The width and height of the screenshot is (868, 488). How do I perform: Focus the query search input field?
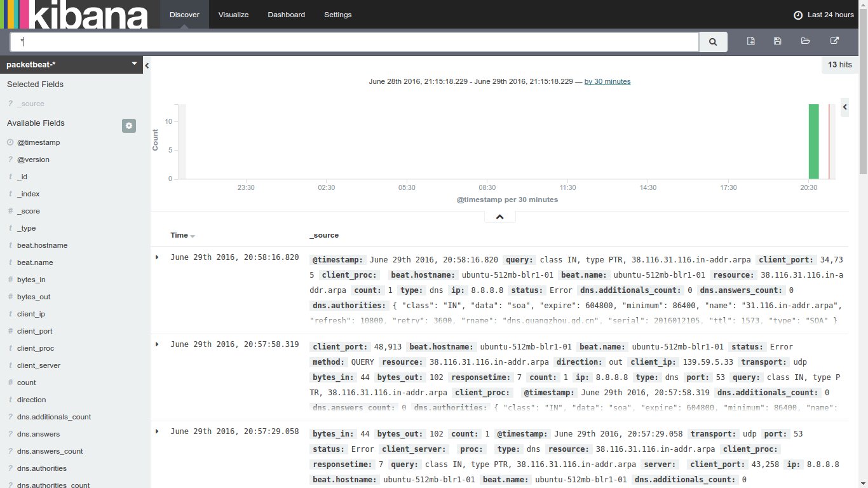355,42
